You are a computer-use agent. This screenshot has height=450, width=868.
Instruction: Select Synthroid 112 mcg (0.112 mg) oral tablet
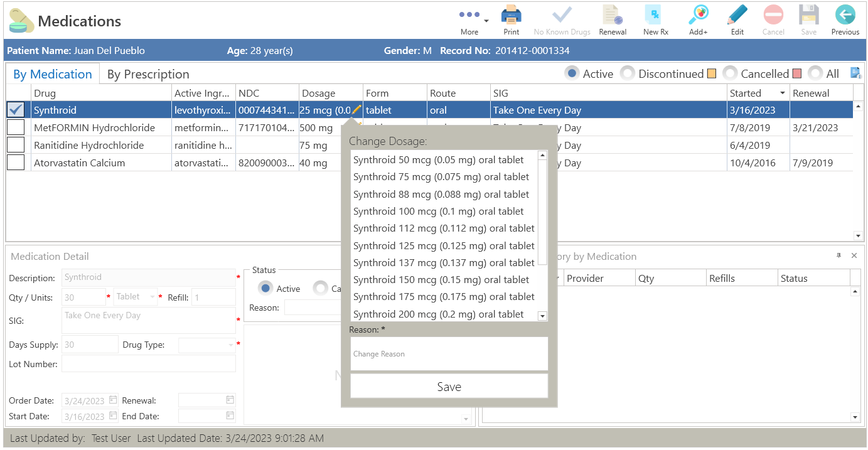coord(444,228)
